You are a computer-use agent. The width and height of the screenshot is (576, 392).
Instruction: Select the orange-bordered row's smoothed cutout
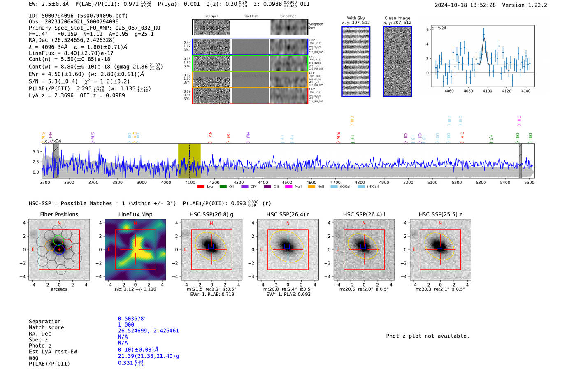[289, 79]
